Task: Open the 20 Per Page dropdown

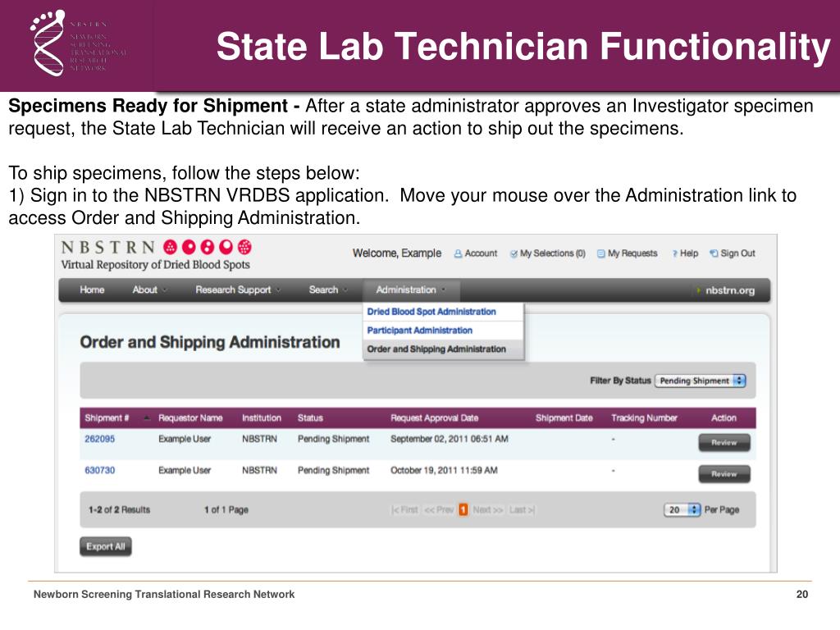Action: [682, 510]
